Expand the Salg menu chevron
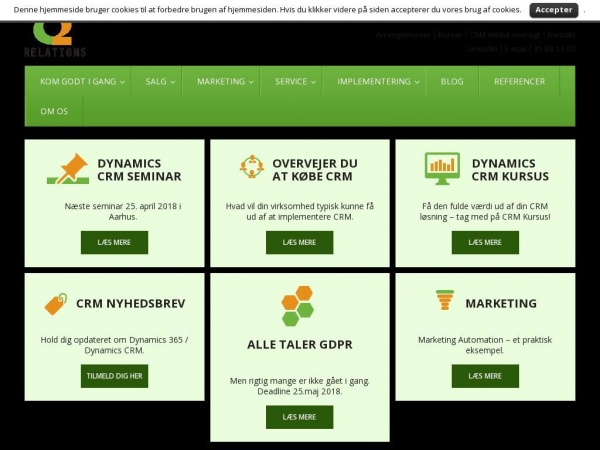This screenshot has height=450, width=600. coord(173,82)
